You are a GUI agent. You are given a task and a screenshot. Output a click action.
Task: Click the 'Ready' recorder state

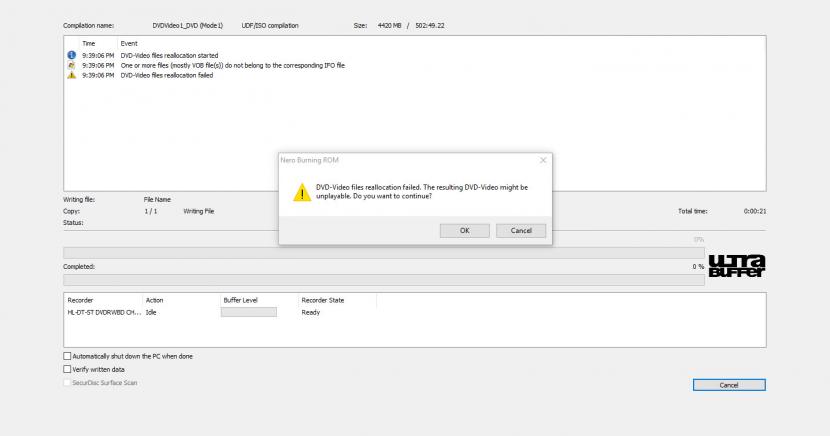point(311,312)
